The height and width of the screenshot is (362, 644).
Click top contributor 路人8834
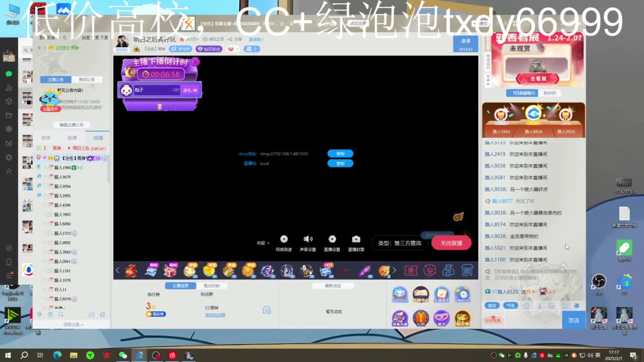(x=533, y=121)
